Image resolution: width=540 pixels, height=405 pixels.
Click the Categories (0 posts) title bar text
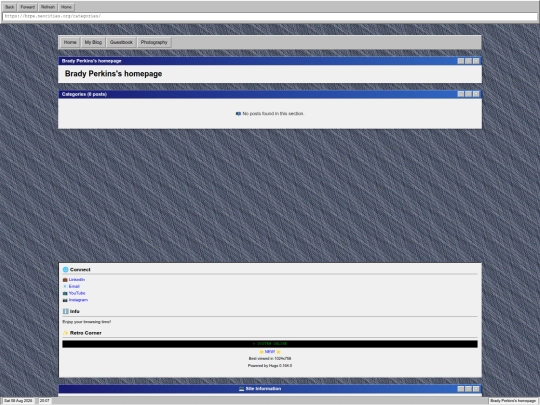coord(84,94)
